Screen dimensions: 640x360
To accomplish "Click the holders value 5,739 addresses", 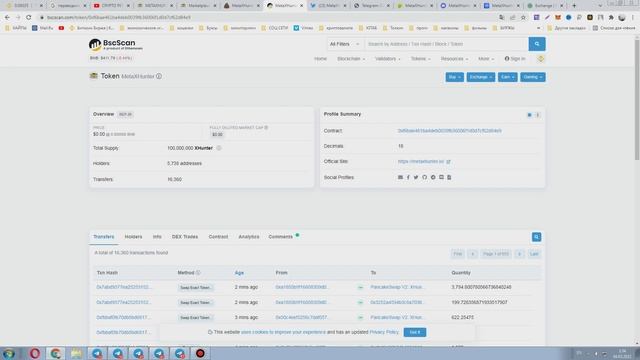I will point(184,163).
